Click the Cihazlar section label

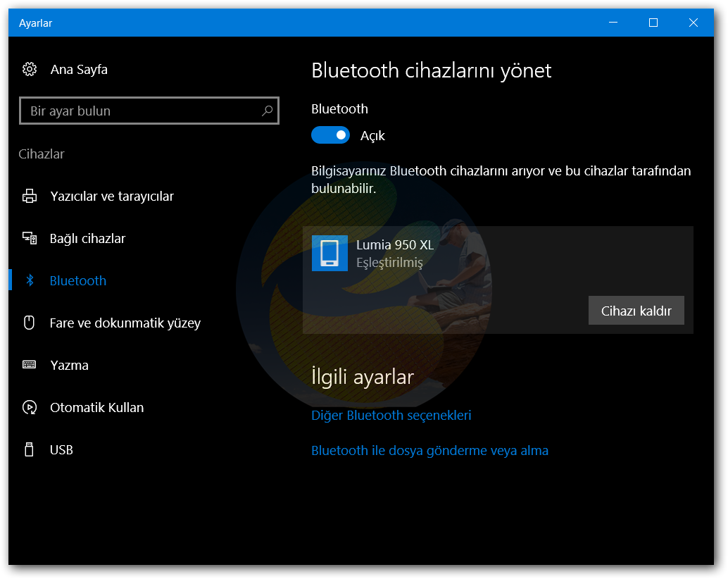(42, 154)
